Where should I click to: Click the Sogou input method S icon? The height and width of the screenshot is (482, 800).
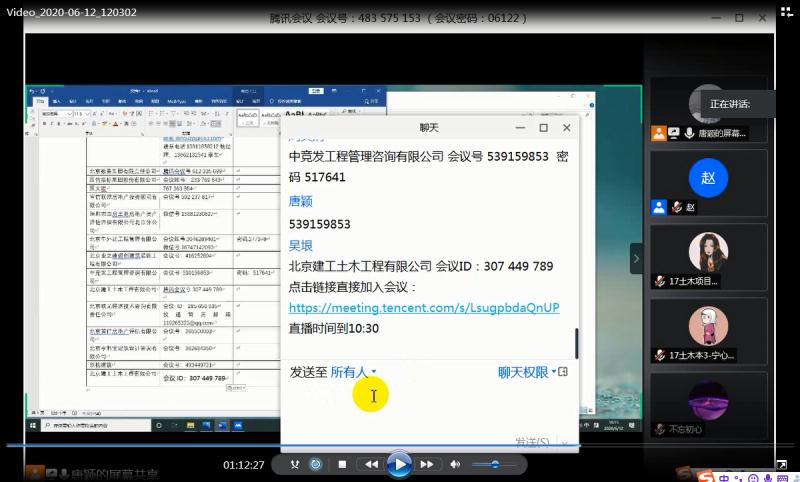pos(705,477)
